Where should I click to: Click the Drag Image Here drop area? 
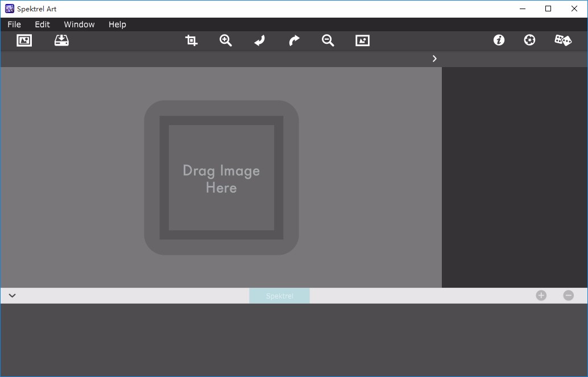point(221,178)
